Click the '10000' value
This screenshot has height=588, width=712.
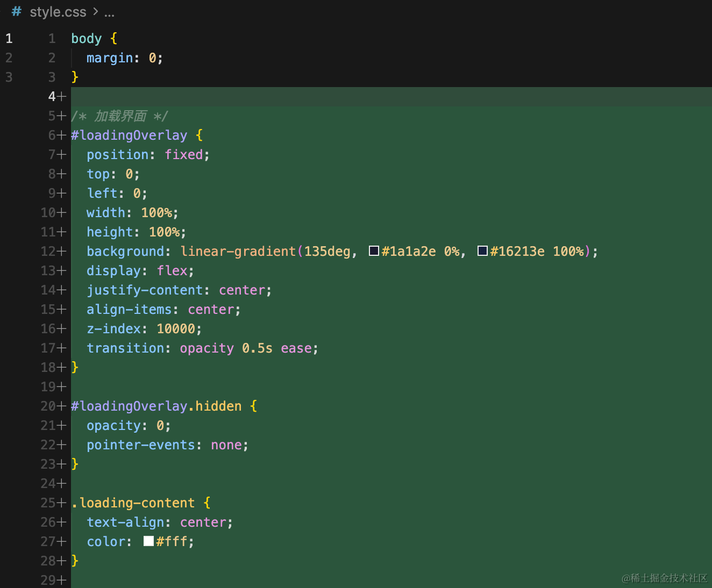pos(176,329)
